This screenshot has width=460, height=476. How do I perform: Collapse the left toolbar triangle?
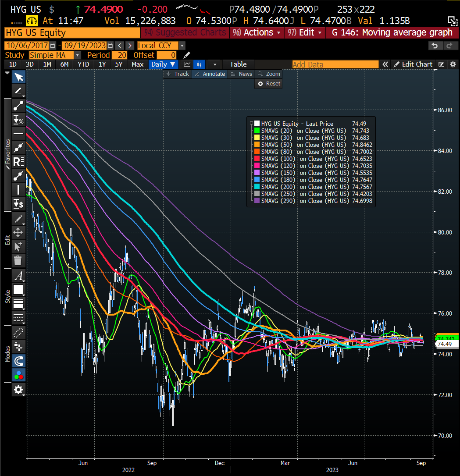[7, 73]
